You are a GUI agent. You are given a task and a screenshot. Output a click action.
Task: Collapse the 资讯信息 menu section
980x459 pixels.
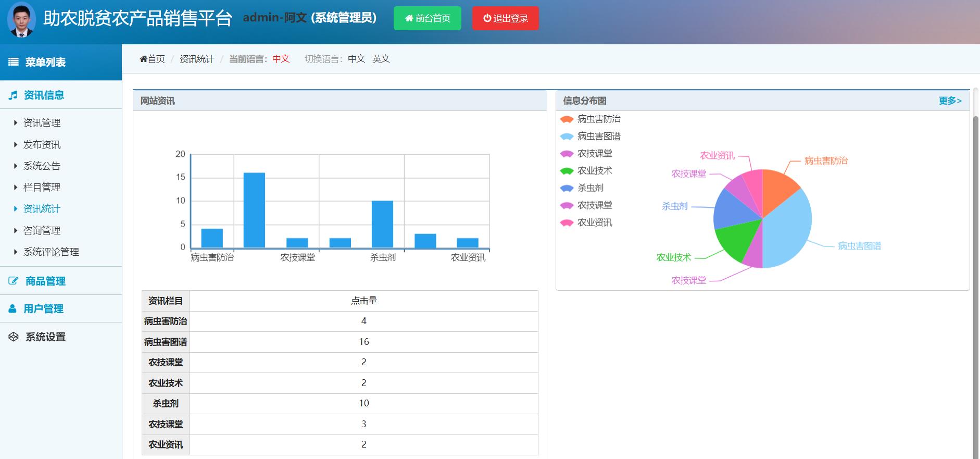(x=61, y=95)
